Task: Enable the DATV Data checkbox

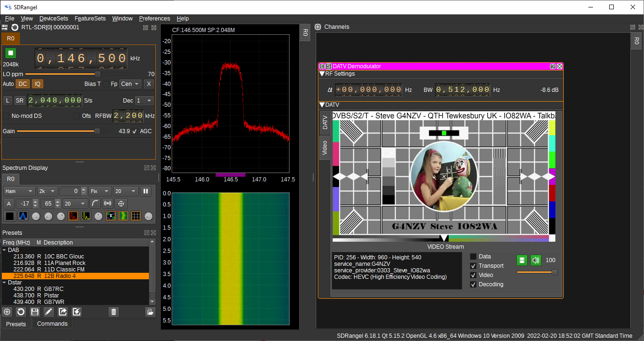Action: click(473, 257)
